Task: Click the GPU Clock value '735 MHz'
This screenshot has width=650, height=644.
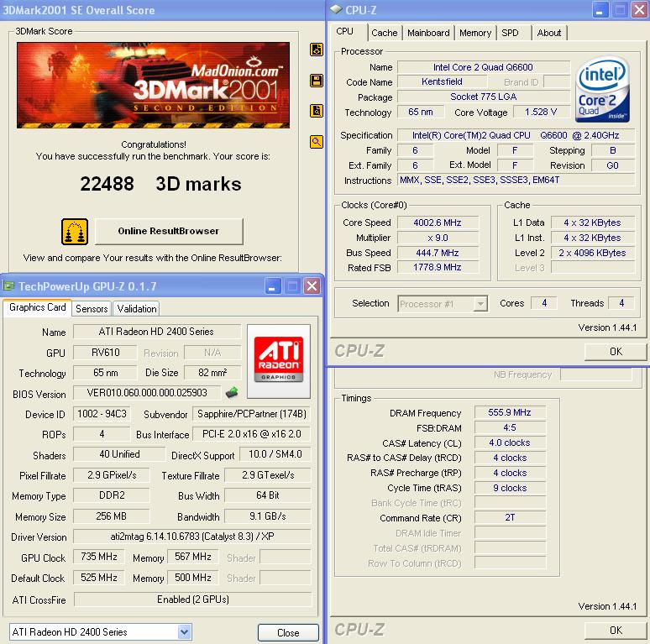Action: point(99,557)
